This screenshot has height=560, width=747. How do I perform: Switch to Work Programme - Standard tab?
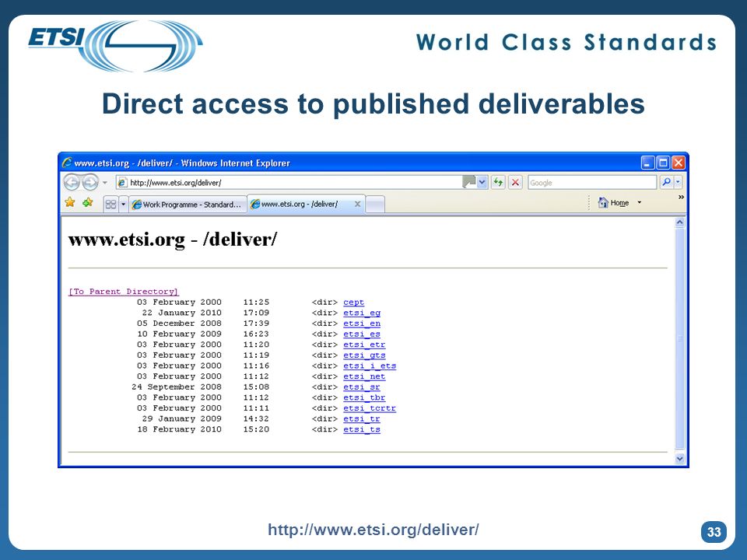pyautogui.click(x=188, y=205)
